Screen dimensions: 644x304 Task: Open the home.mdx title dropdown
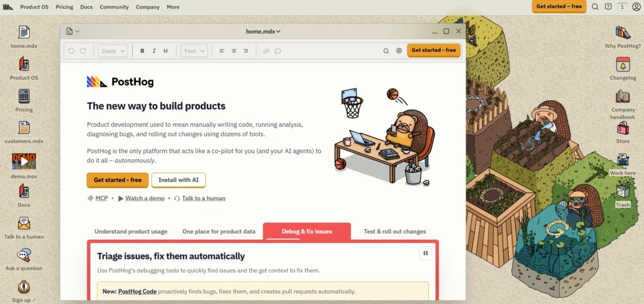click(x=263, y=31)
